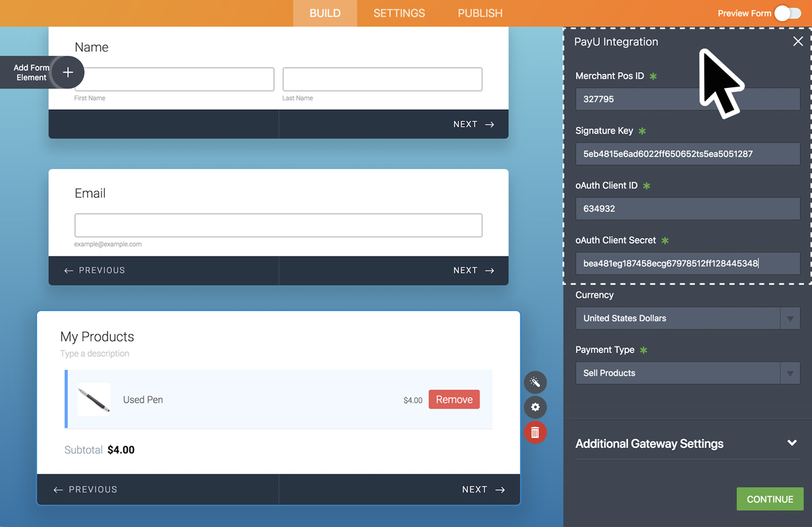
Task: Focus the First Name input field
Action: click(x=175, y=79)
